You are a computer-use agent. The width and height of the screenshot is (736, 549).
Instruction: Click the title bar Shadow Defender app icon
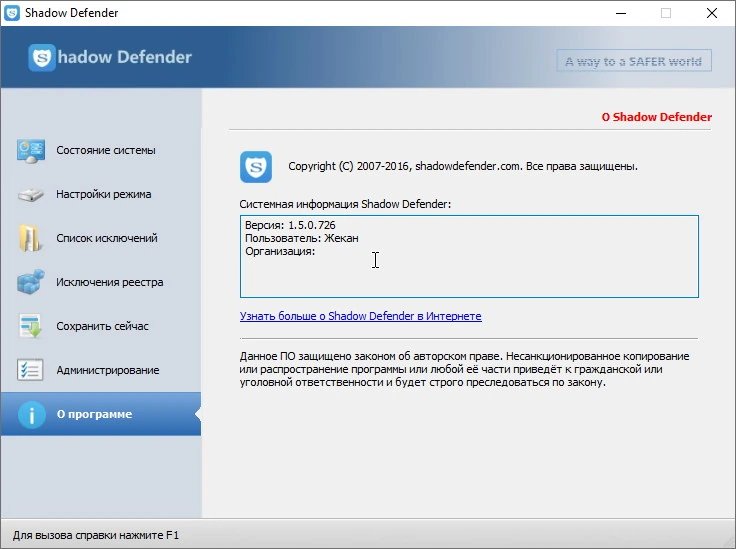(12, 13)
